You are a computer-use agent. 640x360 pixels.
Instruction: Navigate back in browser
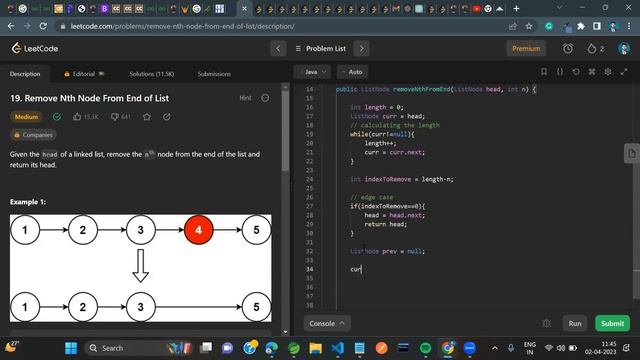click(x=11, y=26)
